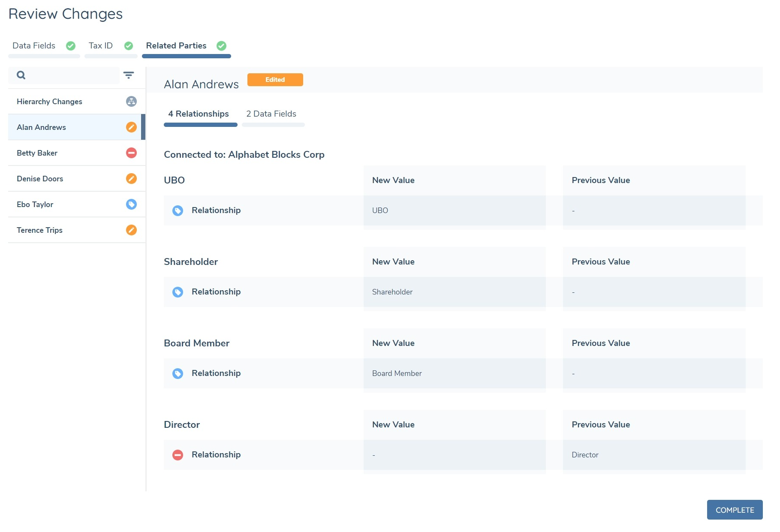The width and height of the screenshot is (780, 532).
Task: Click the pencil icon next to Denise Doors
Action: coord(131,178)
